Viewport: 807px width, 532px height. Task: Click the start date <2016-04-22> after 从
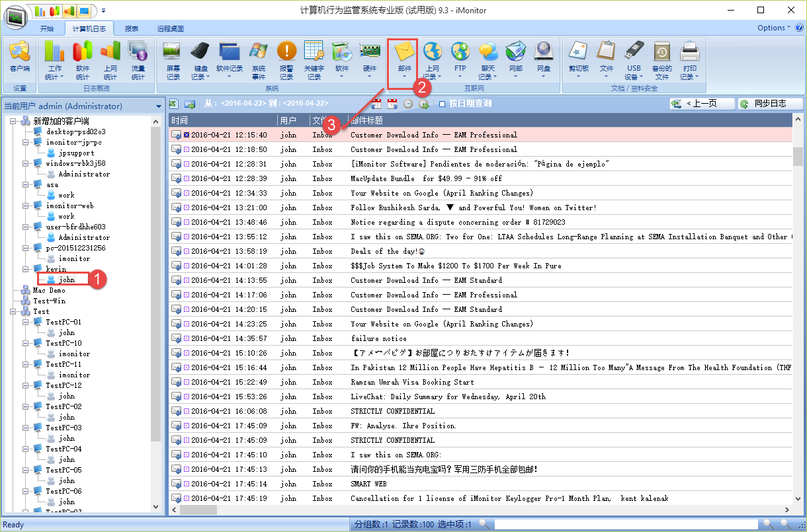point(243,104)
